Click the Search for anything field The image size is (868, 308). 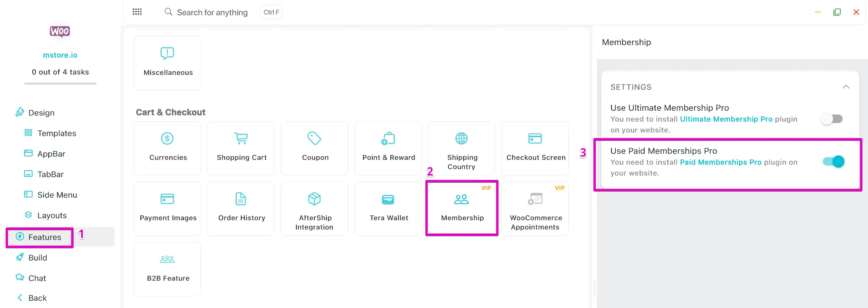pyautogui.click(x=212, y=12)
